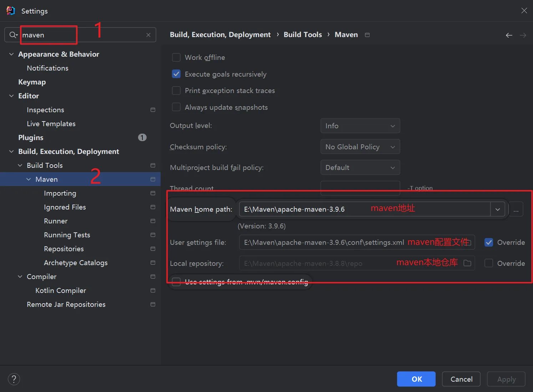Screen dimensions: 533x392
Task: Click the Apply button
Action: (506, 379)
